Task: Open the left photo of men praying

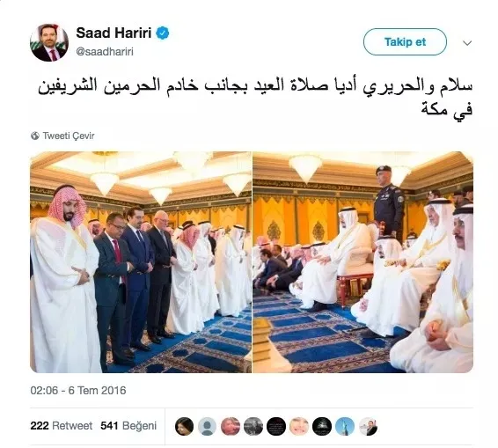Action: coord(141,262)
